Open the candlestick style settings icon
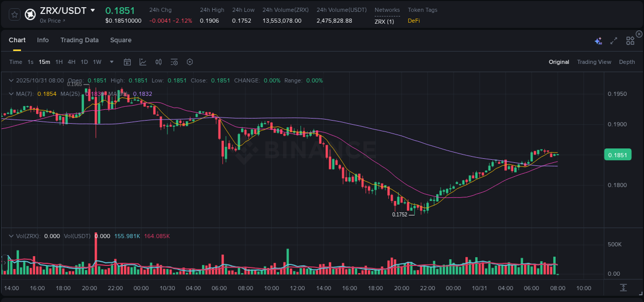Viewport: 644px width, 302px height. (x=158, y=62)
